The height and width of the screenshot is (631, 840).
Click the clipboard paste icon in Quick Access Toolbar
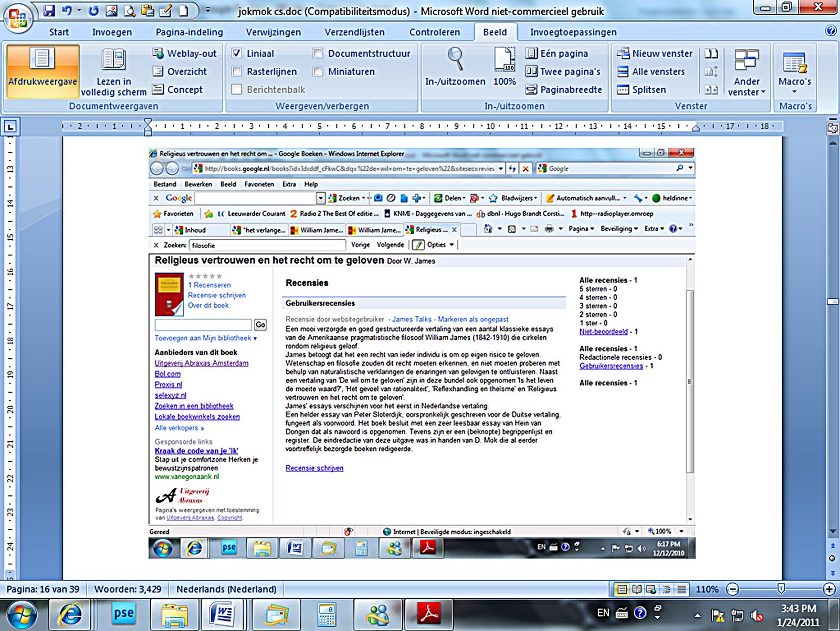pos(148,11)
